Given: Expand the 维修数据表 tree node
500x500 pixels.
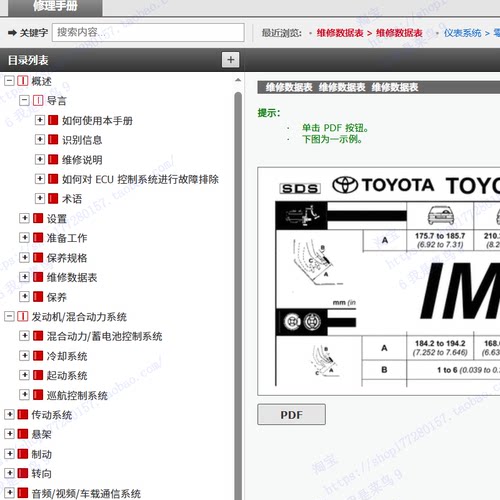Looking at the screenshot, I should pyautogui.click(x=24, y=277).
